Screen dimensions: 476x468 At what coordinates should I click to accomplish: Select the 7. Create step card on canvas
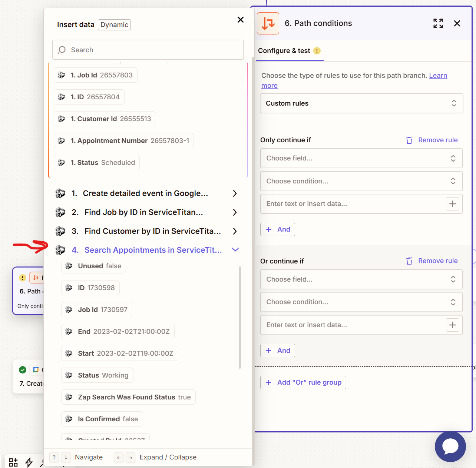coord(28,376)
